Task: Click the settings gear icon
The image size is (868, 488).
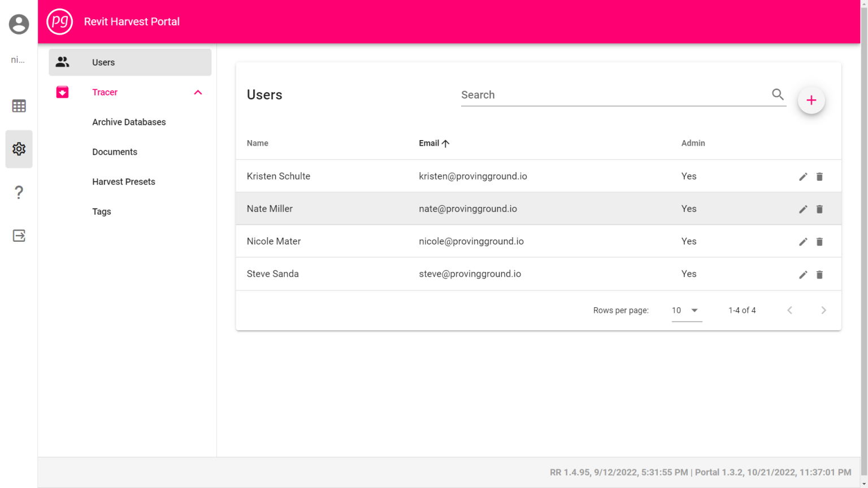Action: tap(19, 149)
